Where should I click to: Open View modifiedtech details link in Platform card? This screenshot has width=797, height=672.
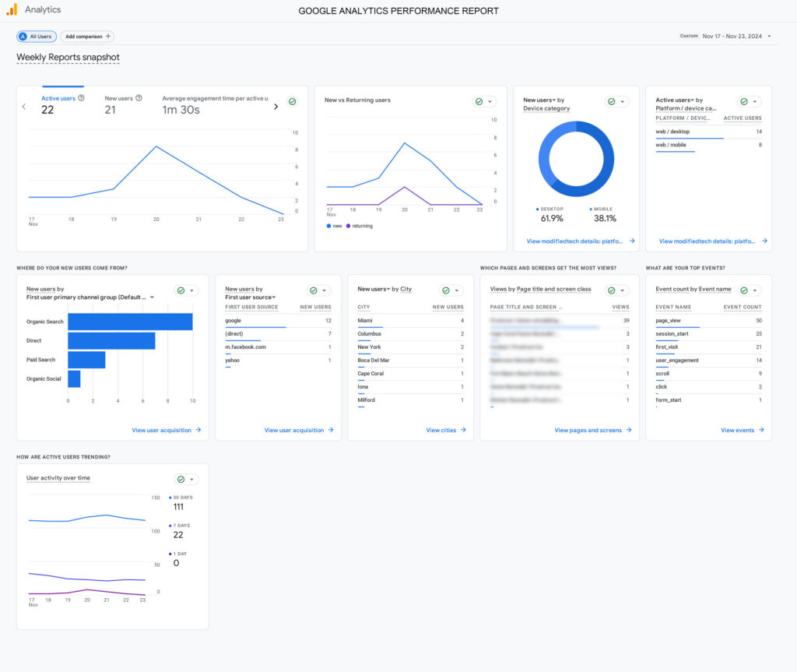(713, 241)
